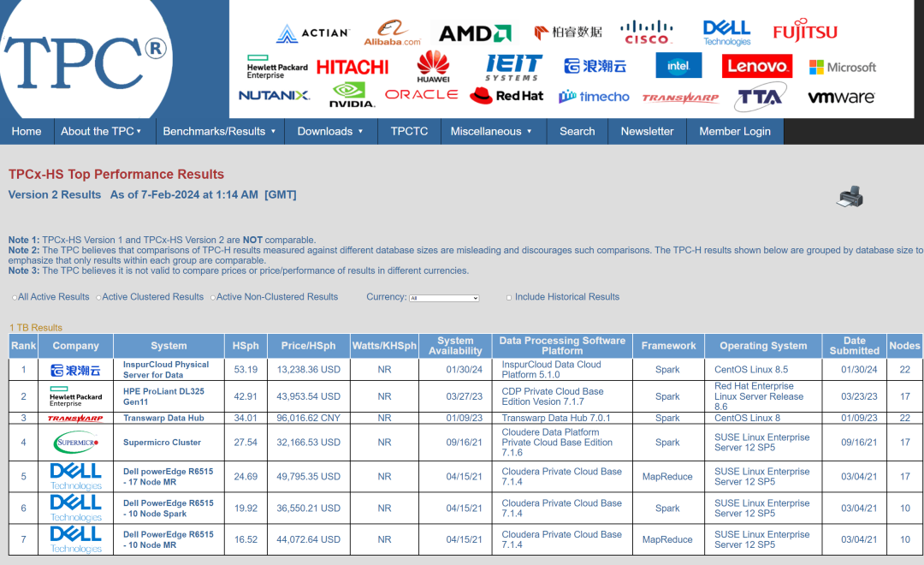
Task: Open the Newsletter page
Action: coord(647,131)
